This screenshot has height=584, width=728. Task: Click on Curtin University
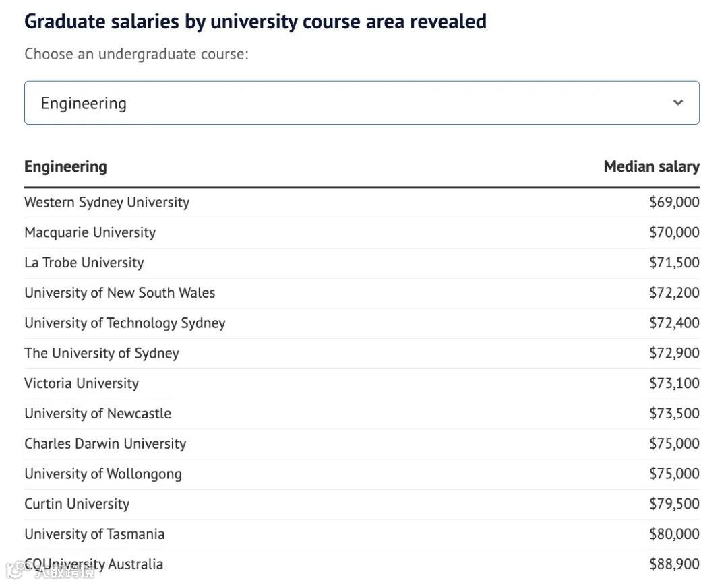[77, 504]
